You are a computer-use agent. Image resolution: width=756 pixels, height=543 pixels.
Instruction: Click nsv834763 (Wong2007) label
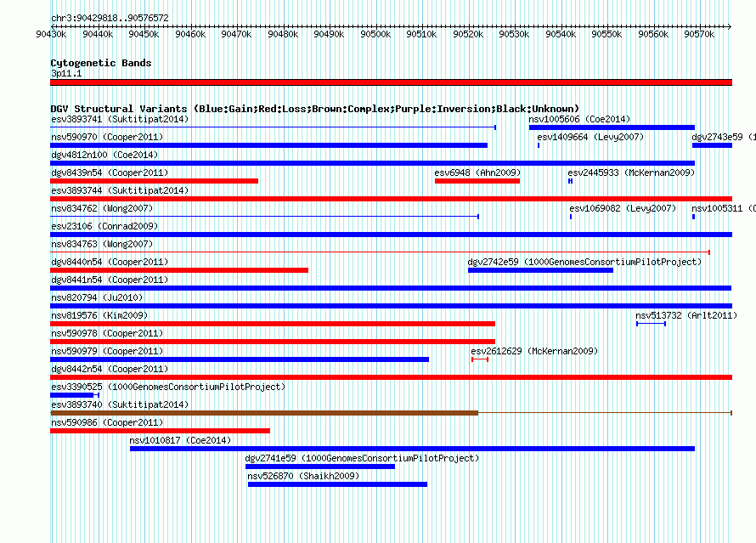pos(102,244)
